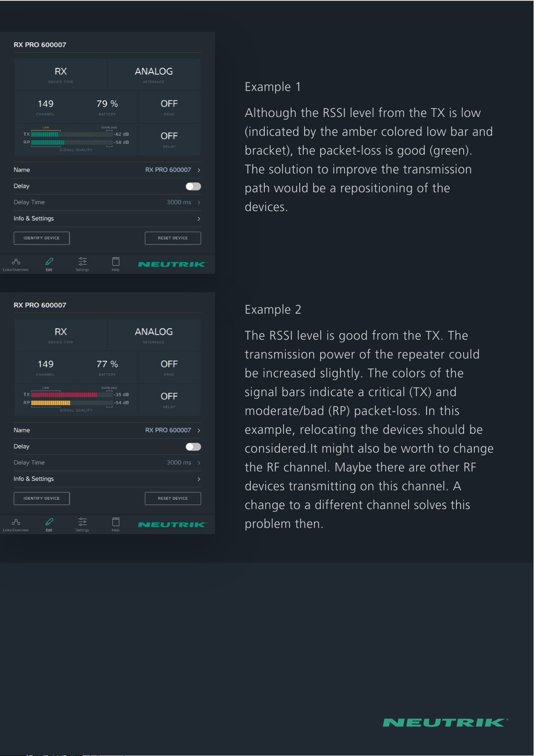Open the Name RX PRO 600007 row in bottom panel
This screenshot has width=534, height=756.
(x=107, y=430)
